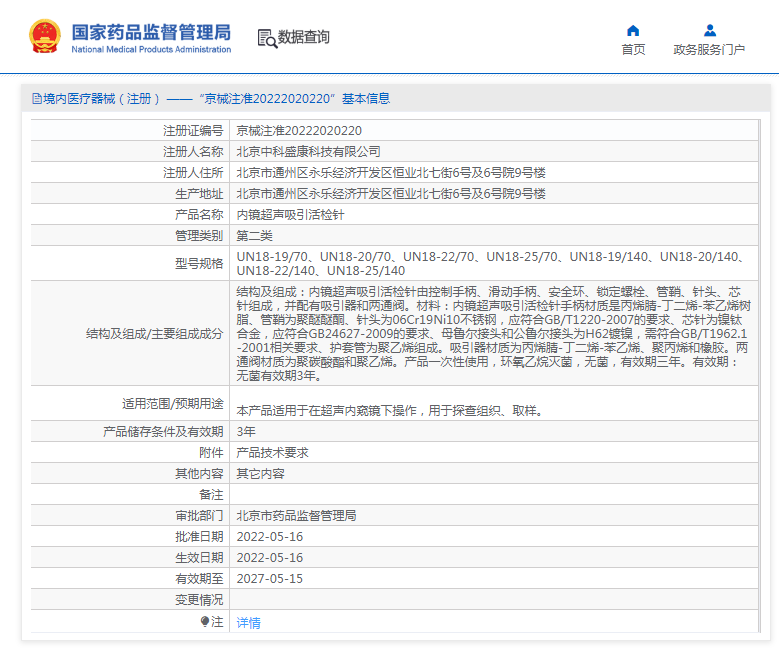779x653 pixels.
Task: Click the 适用范围/预期用途 label
Action: point(173,403)
